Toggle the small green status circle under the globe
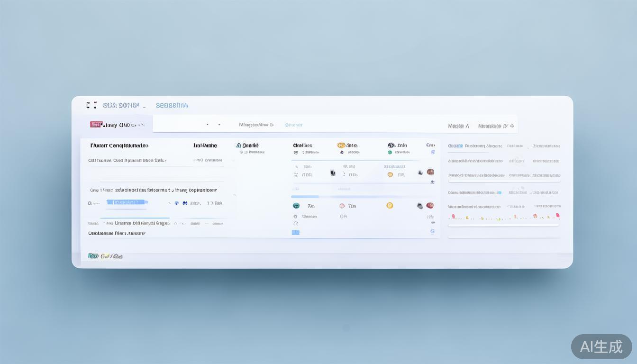This screenshot has height=364, width=637. pos(390,153)
